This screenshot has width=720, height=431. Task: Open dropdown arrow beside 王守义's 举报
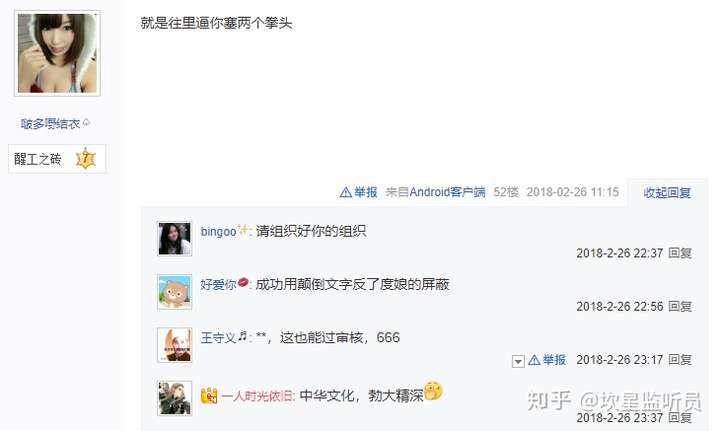[518, 361]
